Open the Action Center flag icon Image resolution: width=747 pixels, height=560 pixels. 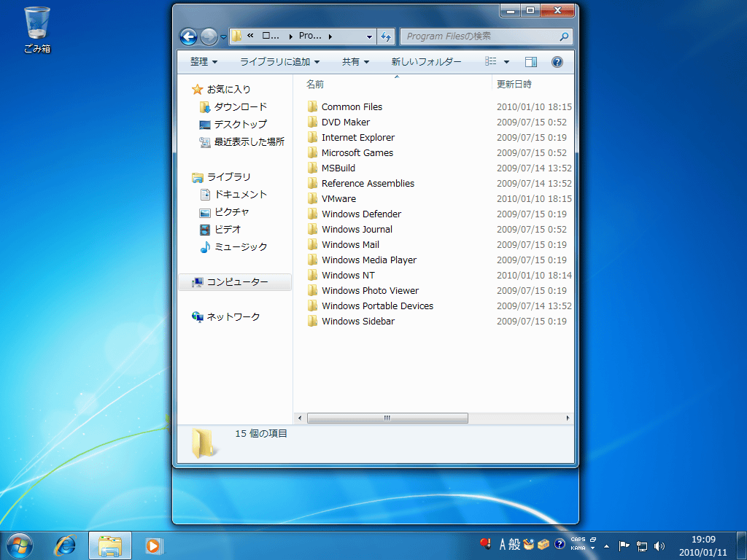pos(624,545)
